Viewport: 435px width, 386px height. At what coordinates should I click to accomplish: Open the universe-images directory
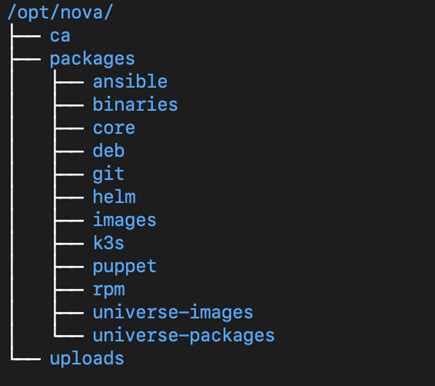point(173,313)
